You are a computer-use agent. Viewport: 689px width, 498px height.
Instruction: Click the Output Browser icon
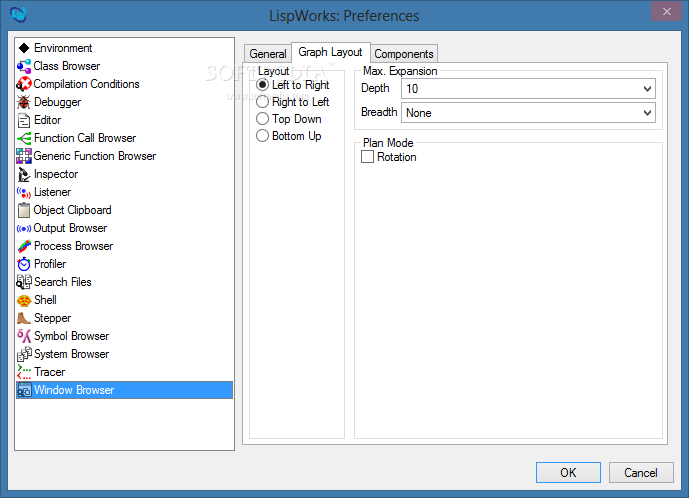[x=24, y=229]
